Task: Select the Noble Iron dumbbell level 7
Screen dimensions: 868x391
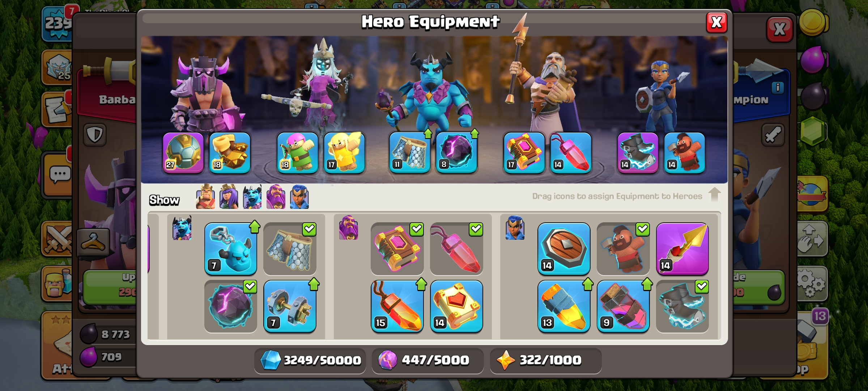Action: point(290,306)
